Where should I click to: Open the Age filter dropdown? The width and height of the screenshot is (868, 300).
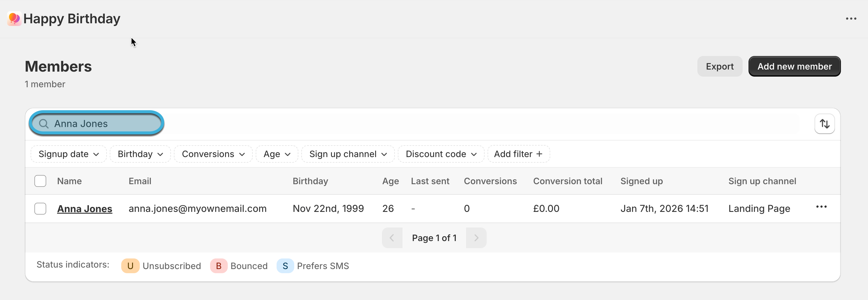coord(277,154)
